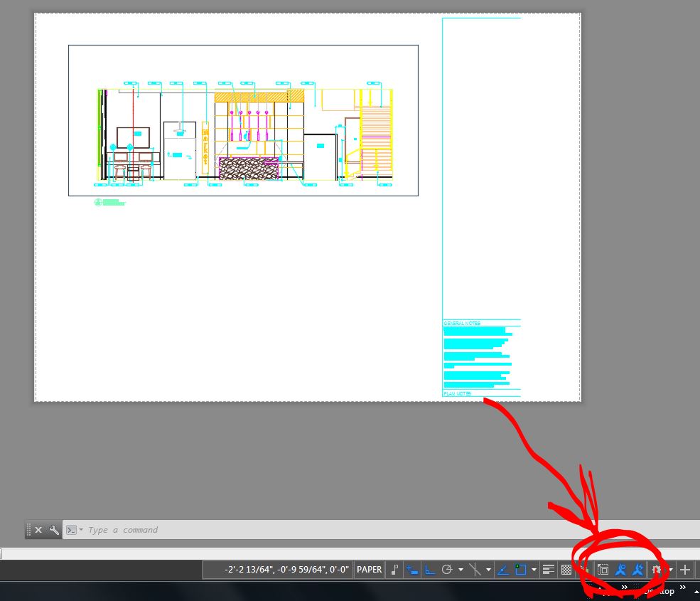The image size is (700, 601).
Task: Open the annotation scale dropdown
Action: coord(671,569)
